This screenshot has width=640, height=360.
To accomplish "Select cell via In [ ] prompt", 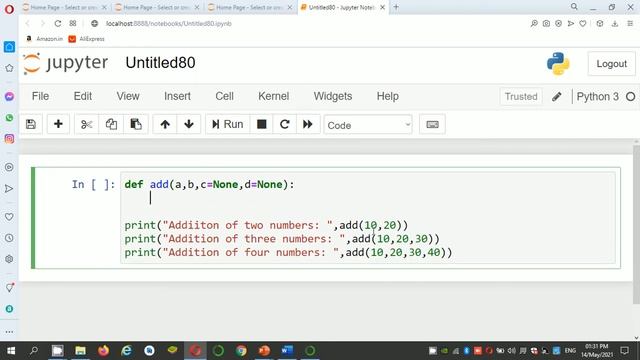I will tap(93, 184).
